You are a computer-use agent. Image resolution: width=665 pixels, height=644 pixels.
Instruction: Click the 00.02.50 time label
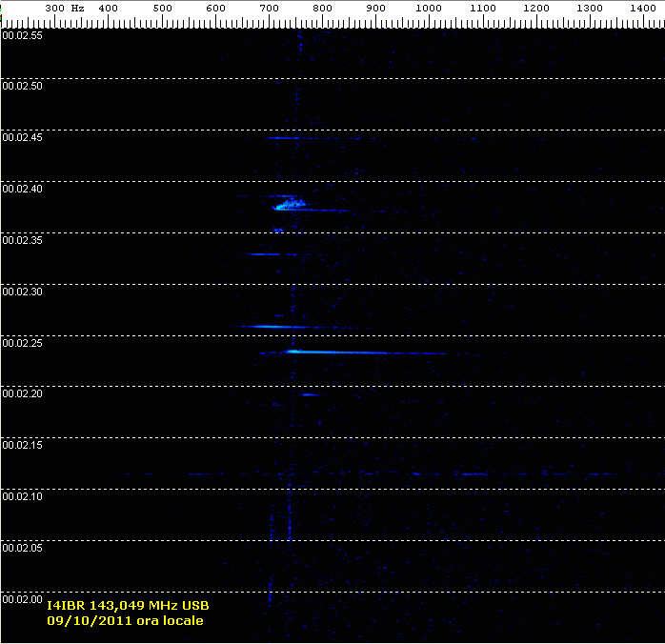23,86
